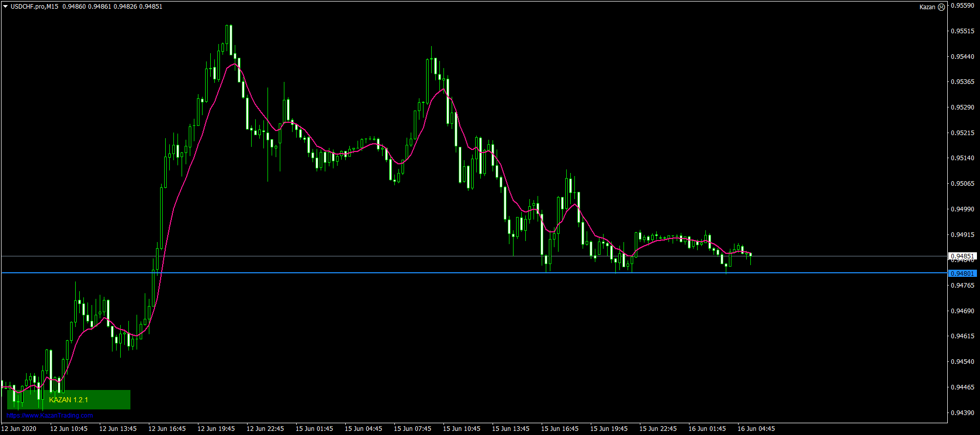Click the 0.95290 price axis value

click(962, 107)
